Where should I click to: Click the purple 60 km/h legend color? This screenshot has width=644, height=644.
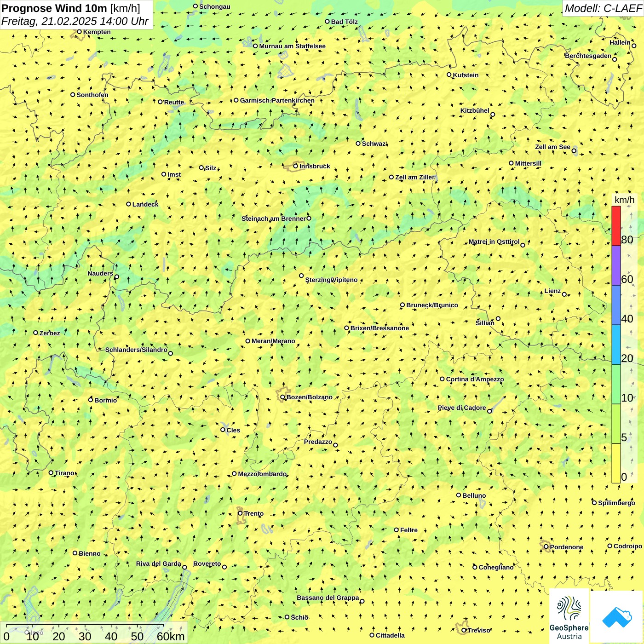pyautogui.click(x=616, y=265)
